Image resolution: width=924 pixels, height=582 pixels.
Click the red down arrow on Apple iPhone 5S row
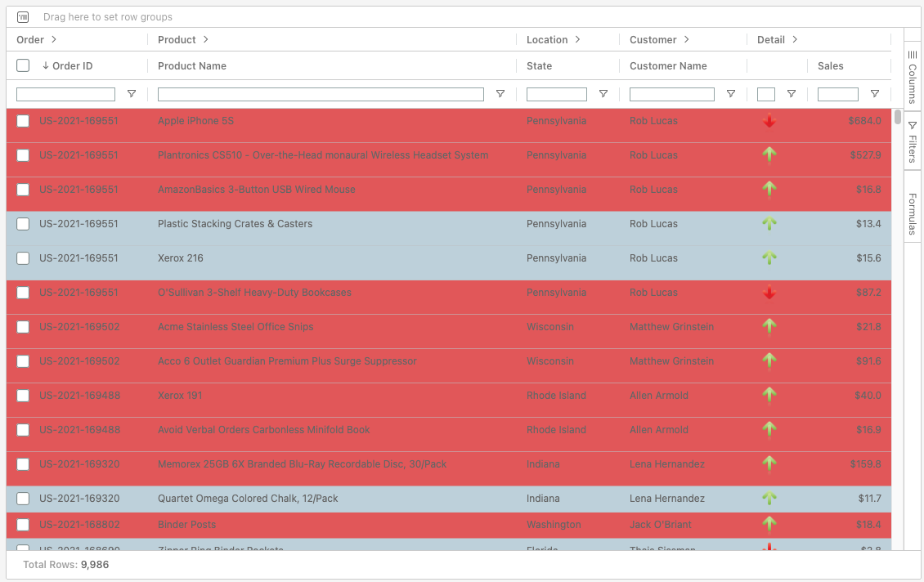coord(769,121)
